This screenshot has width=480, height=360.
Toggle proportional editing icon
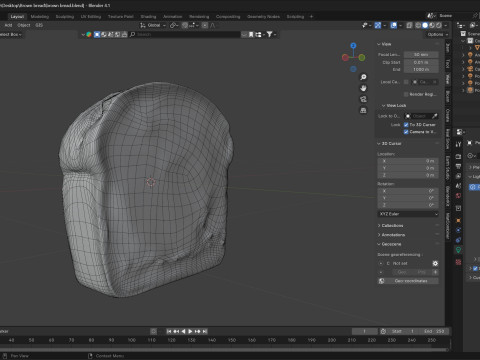point(205,25)
